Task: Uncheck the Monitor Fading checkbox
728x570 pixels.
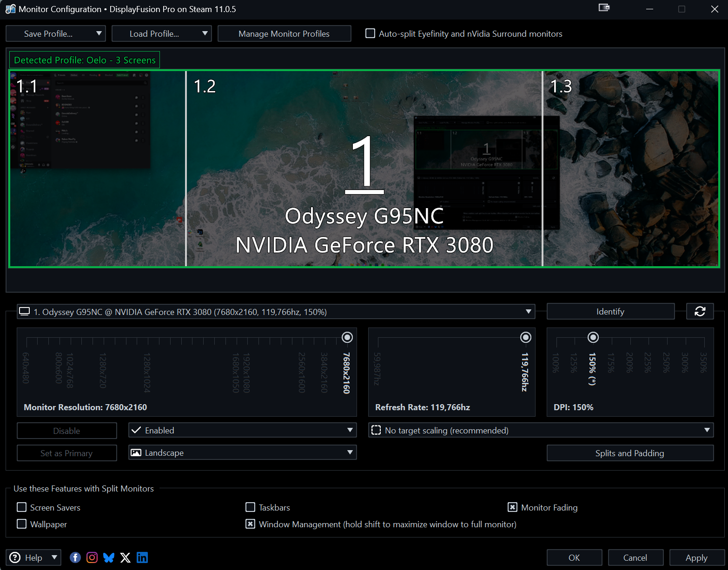Action: point(512,507)
